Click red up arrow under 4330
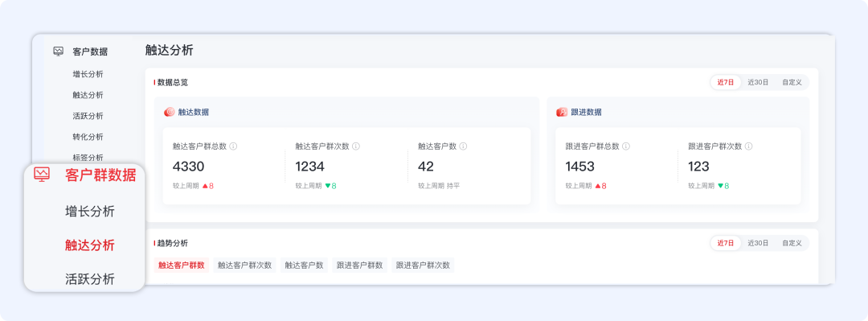The width and height of the screenshot is (868, 321). [x=206, y=186]
